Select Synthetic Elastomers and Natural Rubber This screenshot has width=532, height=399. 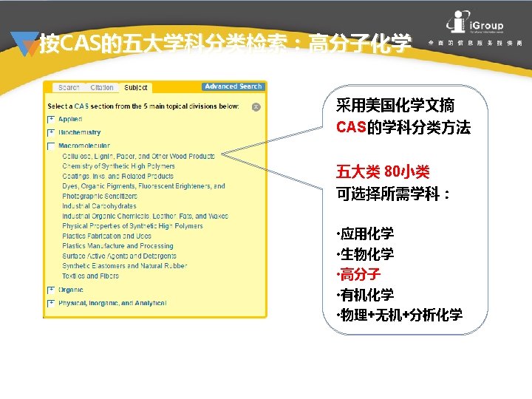point(125,266)
